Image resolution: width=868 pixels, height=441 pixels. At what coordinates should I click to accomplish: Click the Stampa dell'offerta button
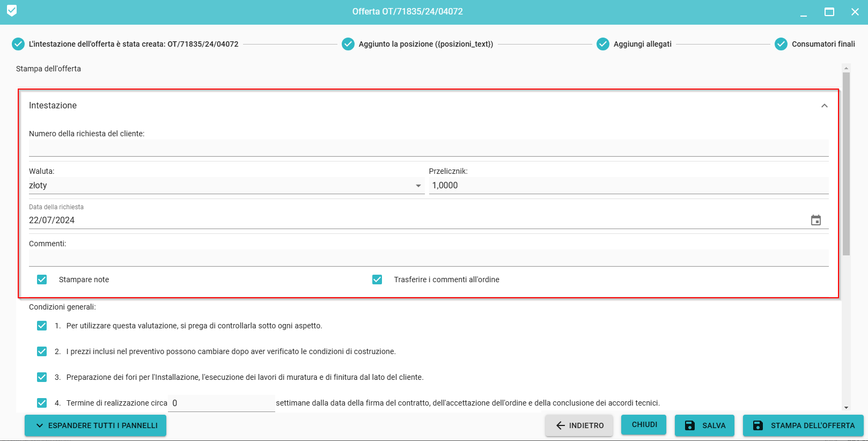(803, 425)
